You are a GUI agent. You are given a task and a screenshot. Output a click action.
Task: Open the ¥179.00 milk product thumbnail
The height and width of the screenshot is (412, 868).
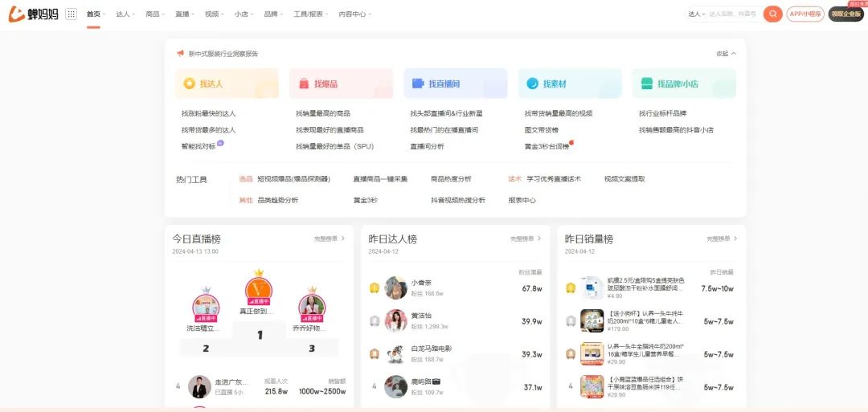coord(592,320)
